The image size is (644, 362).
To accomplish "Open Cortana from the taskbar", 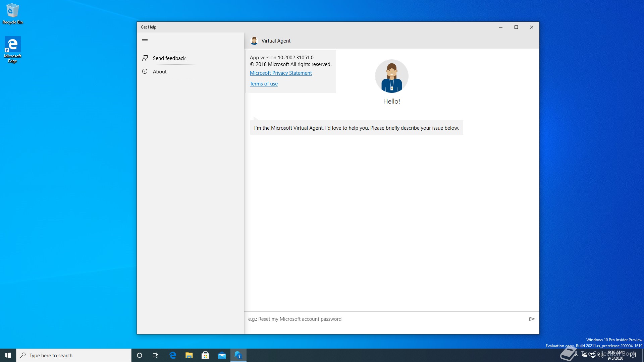I will [x=140, y=355].
